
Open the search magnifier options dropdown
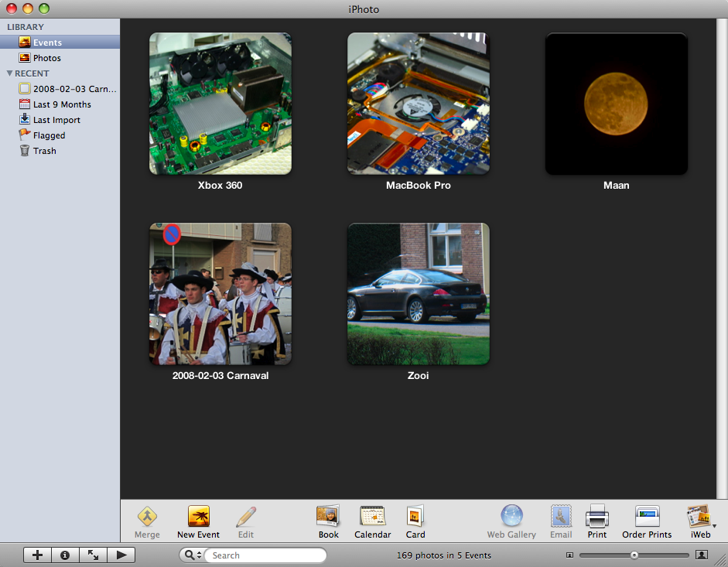[x=193, y=555]
